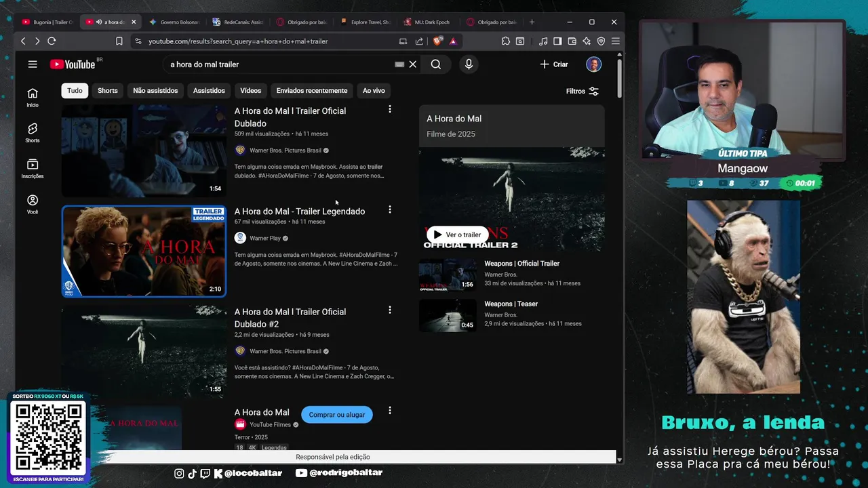This screenshot has height=488, width=868.
Task: Open options for 'Trailer Oficial Dublado #2' result
Action: point(389,310)
